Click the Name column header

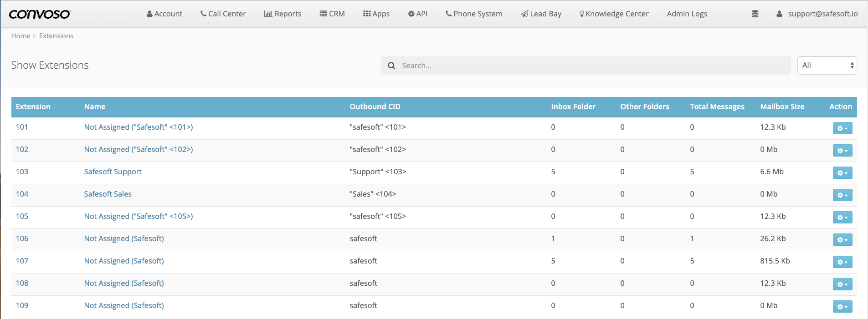pos(95,107)
